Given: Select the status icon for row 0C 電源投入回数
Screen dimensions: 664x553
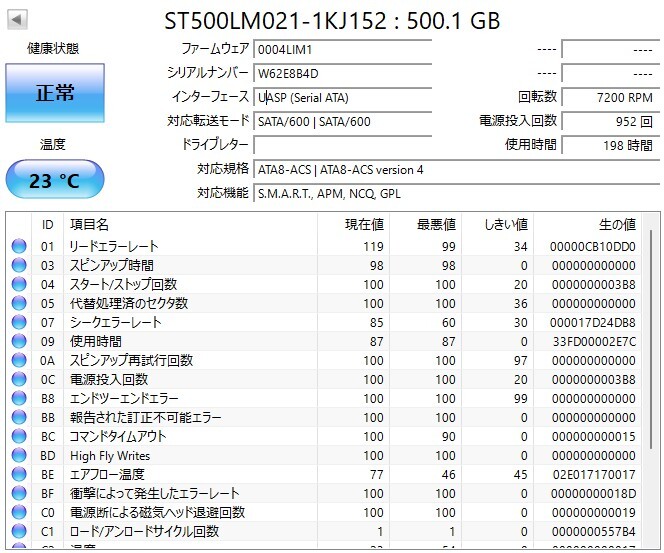Looking at the screenshot, I should (19, 379).
